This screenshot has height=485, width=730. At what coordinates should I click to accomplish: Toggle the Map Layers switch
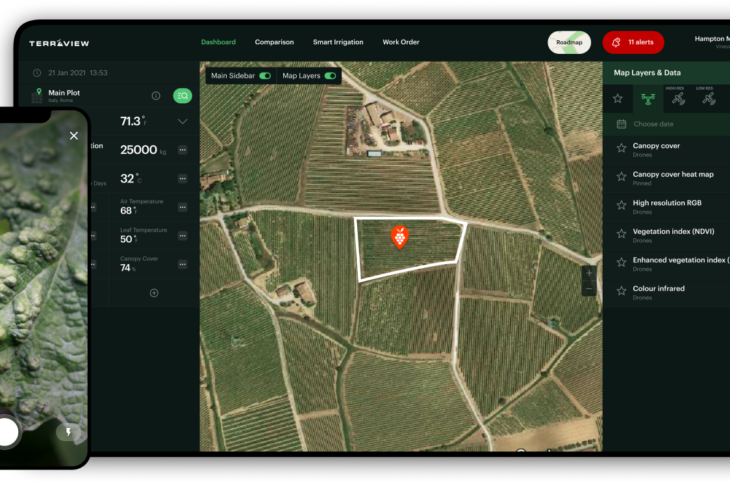coord(330,75)
